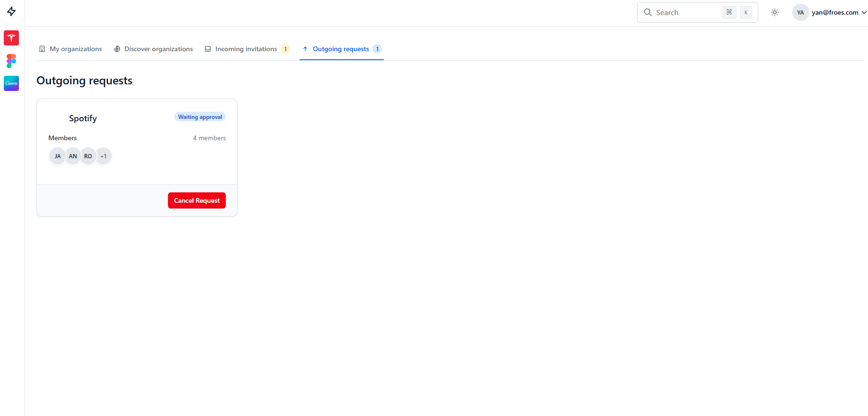This screenshot has width=868, height=416.
Task: Focus the Search input field
Action: pyautogui.click(x=686, y=12)
